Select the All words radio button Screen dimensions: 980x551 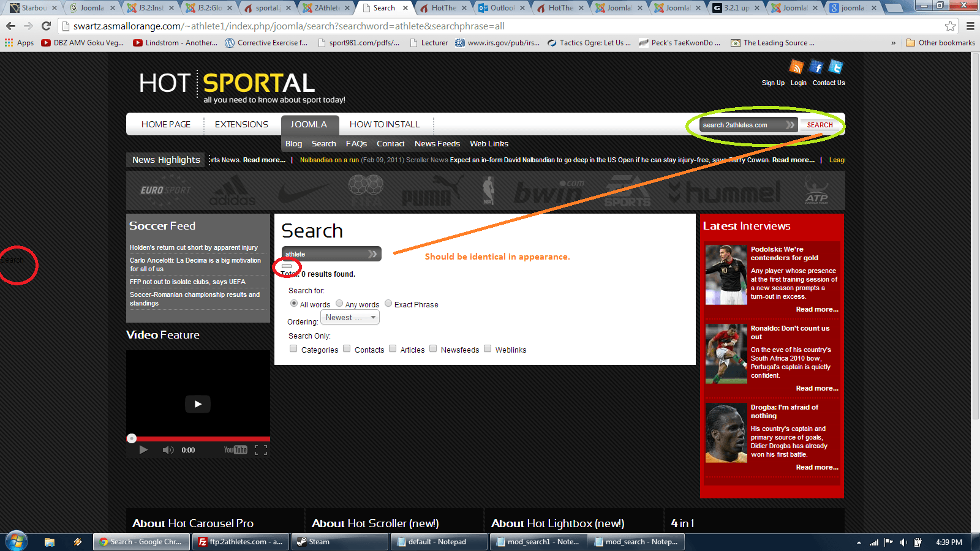pyautogui.click(x=294, y=303)
